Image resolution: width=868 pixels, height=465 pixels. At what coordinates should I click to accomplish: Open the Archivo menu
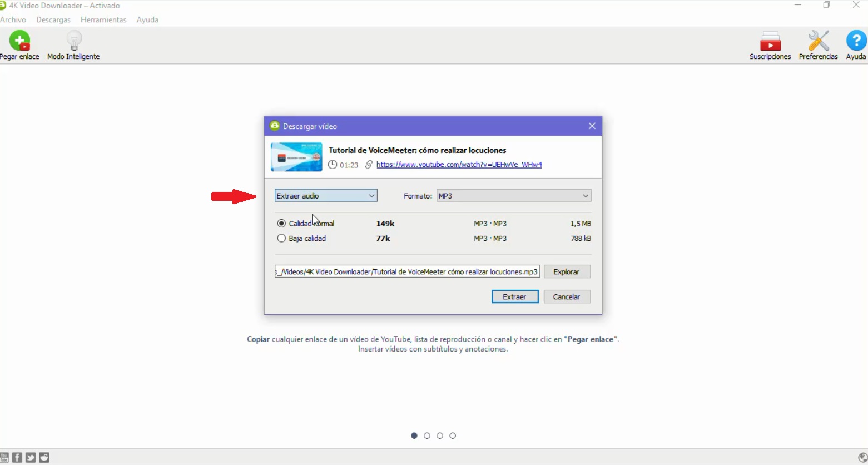pyautogui.click(x=13, y=20)
